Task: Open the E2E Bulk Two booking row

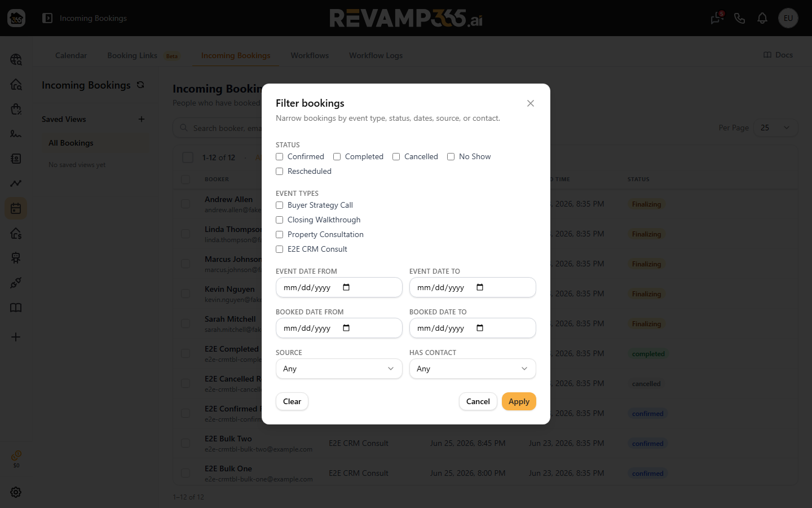Action: pyautogui.click(x=485, y=443)
